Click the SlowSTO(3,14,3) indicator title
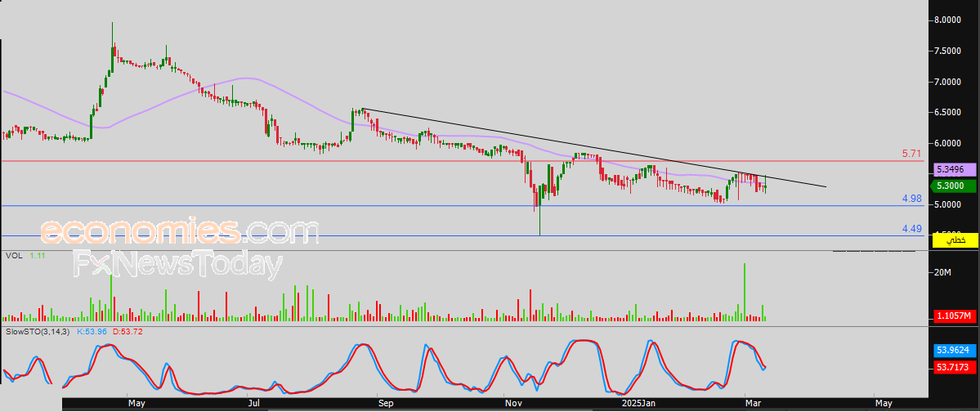Image resolution: width=980 pixels, height=412 pixels. 36,331
